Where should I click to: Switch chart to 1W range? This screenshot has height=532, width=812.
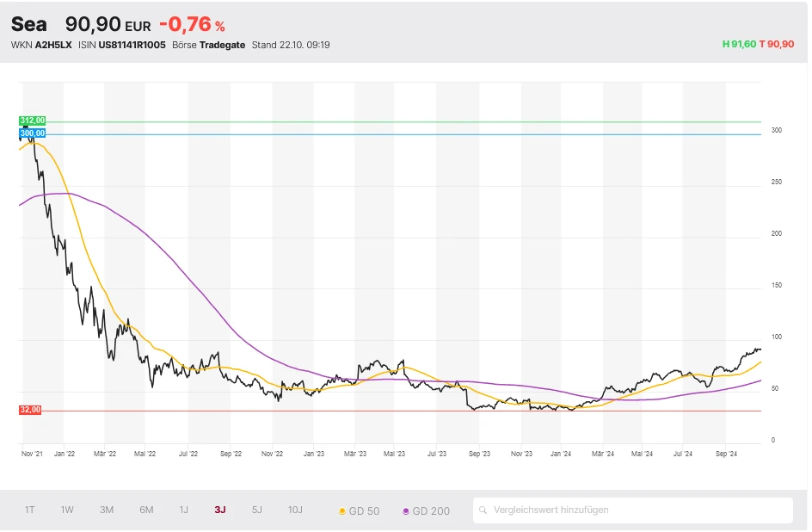67,510
